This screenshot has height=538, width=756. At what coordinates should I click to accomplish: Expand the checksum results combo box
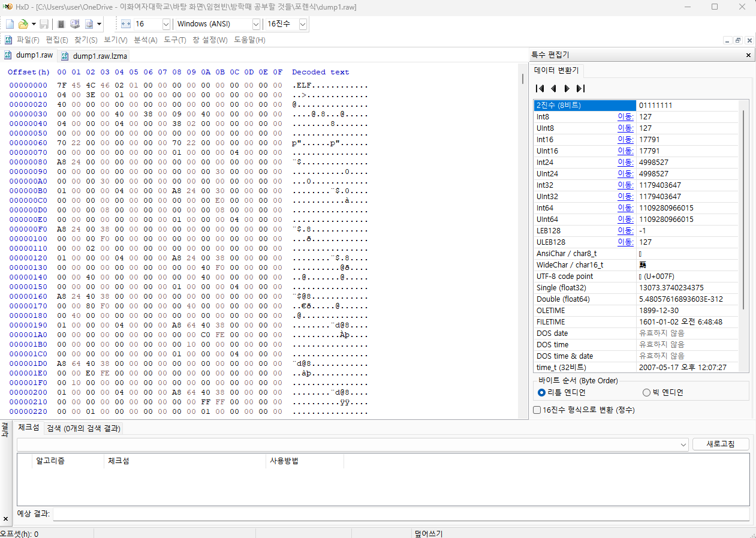(x=684, y=444)
